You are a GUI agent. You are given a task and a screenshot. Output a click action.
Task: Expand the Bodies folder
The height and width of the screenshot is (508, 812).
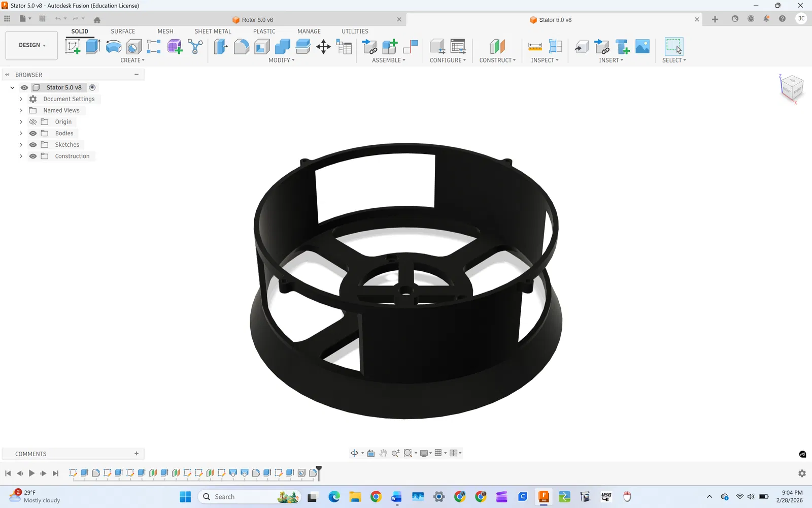coord(21,133)
